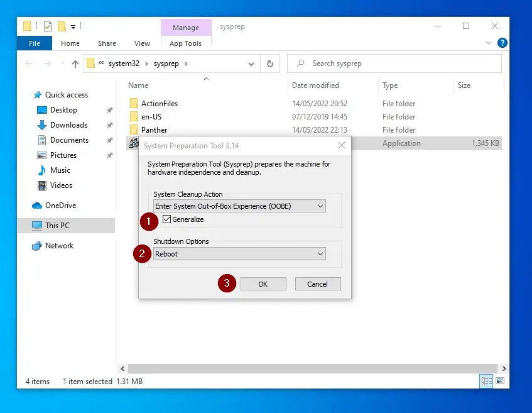The height and width of the screenshot is (413, 532).
Task: Click the scroll right arrow
Action: (x=504, y=368)
